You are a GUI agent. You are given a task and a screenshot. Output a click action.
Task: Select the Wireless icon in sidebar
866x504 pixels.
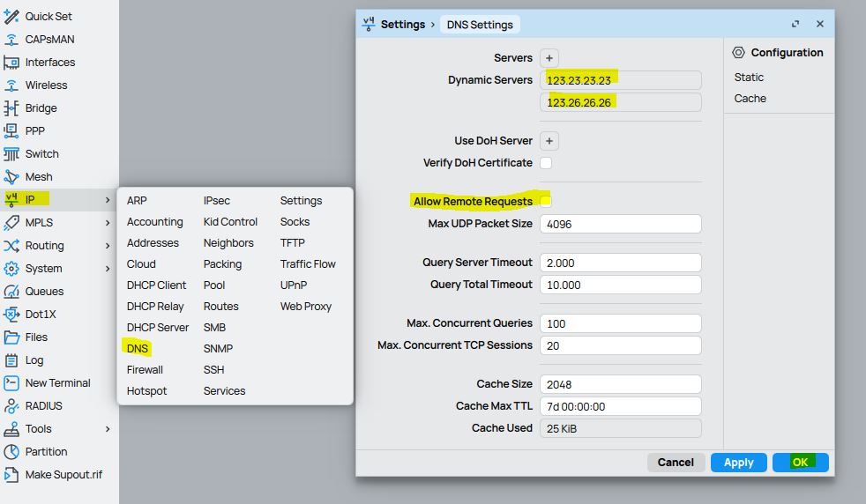11,85
